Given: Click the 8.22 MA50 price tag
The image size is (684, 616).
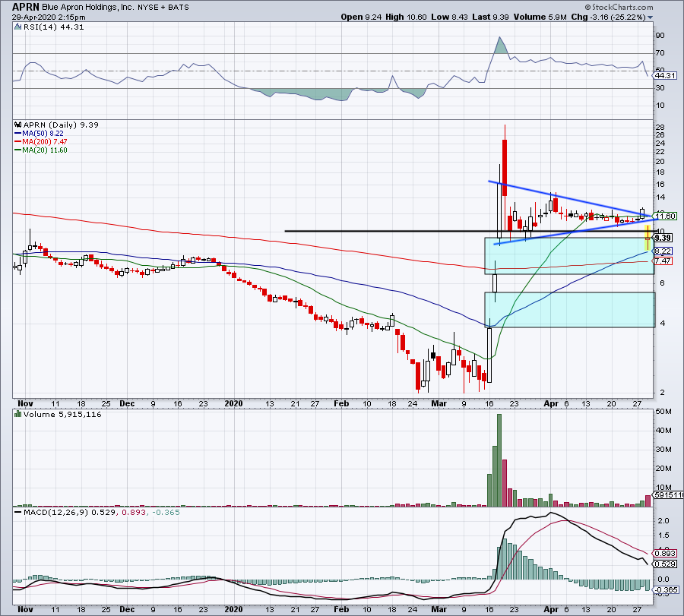Looking at the screenshot, I should click(663, 251).
